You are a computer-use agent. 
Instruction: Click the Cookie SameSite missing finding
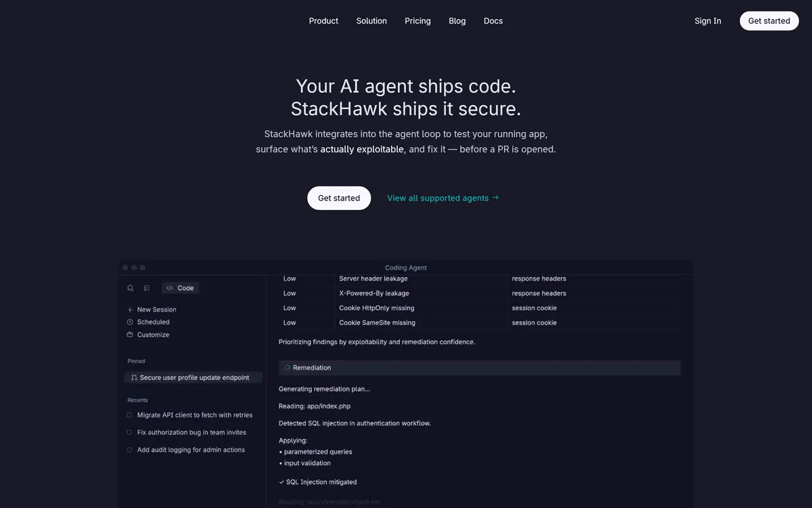(378, 323)
